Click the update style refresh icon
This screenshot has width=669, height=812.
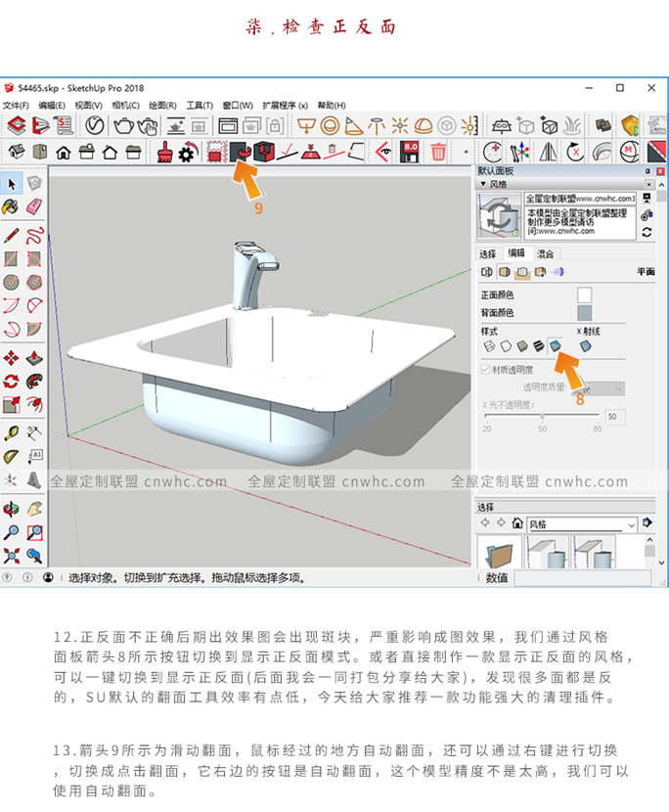(647, 233)
